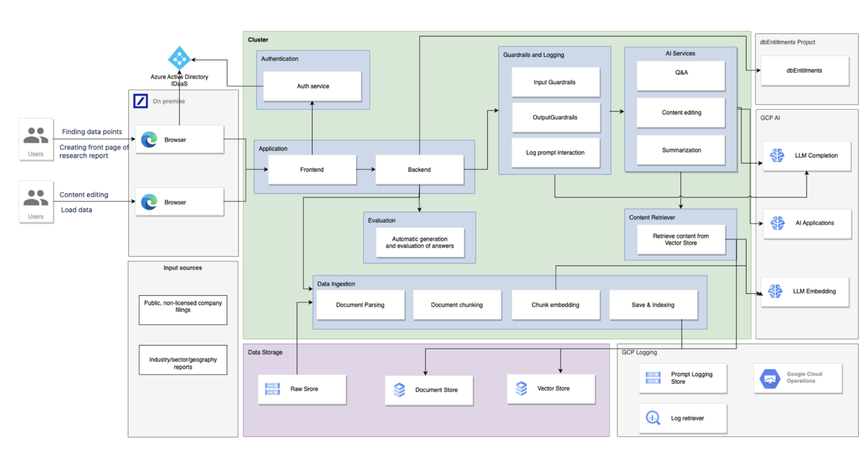The image size is (868, 450).
Task: Select the Auth service box
Action: point(312,86)
